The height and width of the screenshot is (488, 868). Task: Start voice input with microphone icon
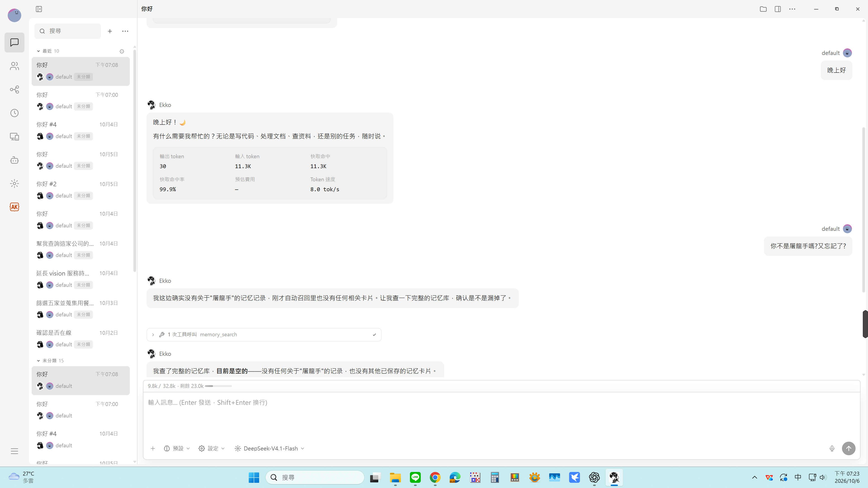(x=832, y=449)
